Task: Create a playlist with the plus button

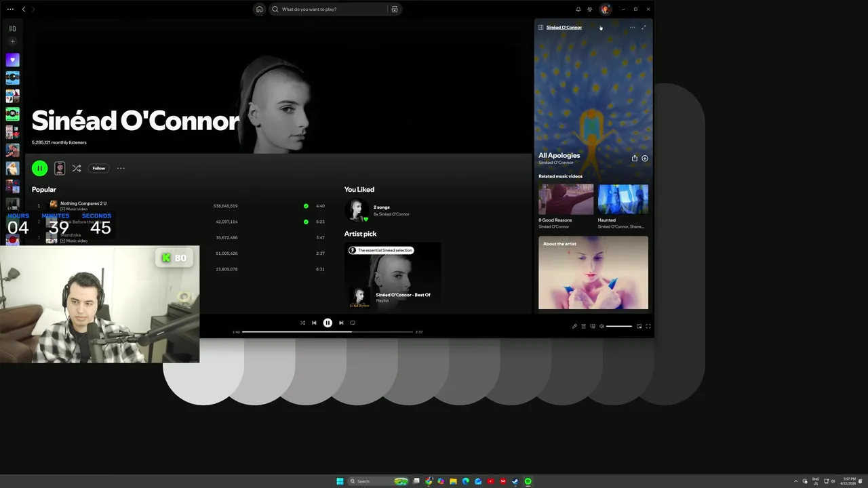Action: click(12, 41)
